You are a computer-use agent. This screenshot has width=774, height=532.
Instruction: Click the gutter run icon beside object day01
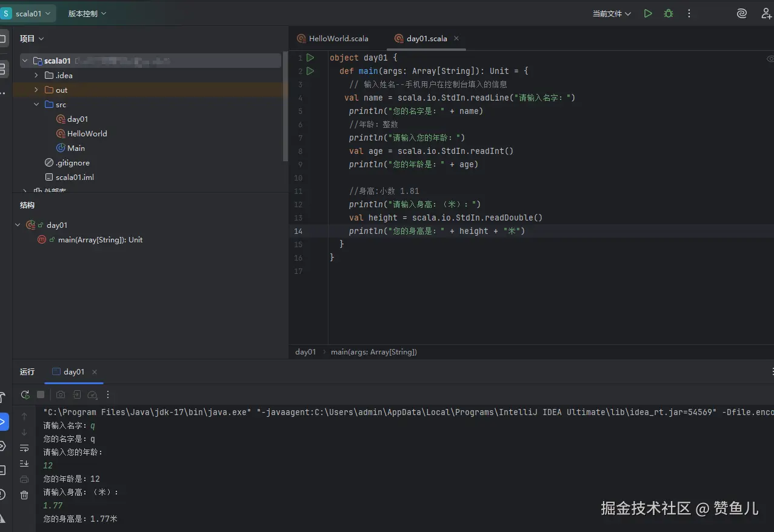tap(310, 57)
